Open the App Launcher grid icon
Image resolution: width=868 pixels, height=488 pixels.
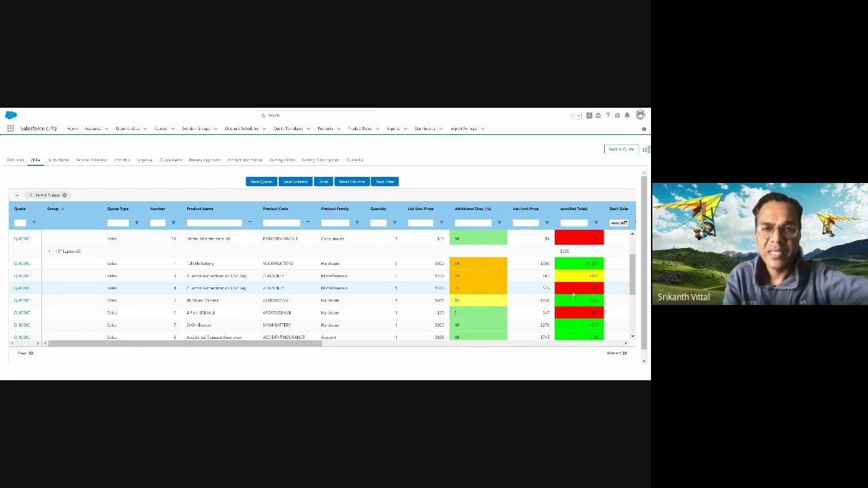click(x=10, y=128)
